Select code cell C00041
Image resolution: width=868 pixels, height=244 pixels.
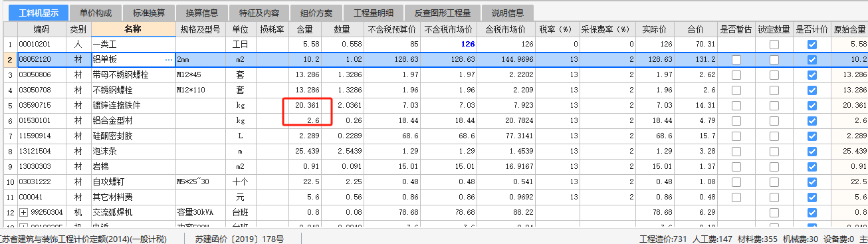42,197
